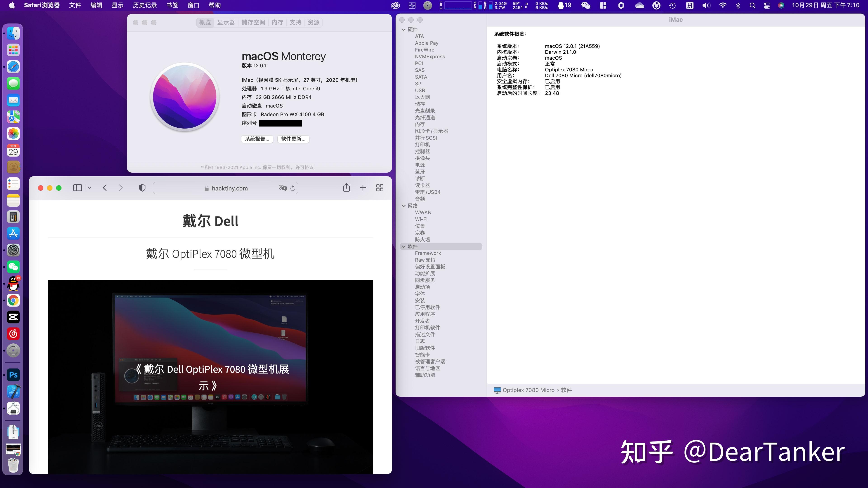The image size is (868, 488).
Task: Open QQ from the Dock
Action: pyautogui.click(x=13, y=284)
